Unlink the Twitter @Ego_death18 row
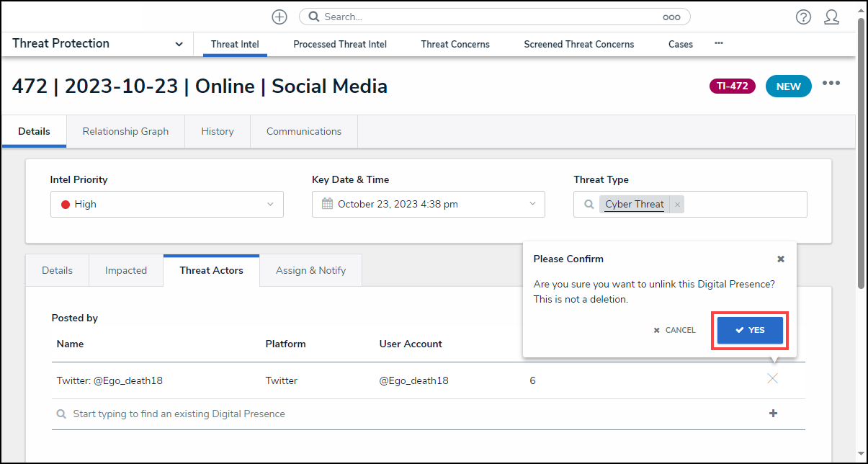868x464 pixels. [772, 379]
